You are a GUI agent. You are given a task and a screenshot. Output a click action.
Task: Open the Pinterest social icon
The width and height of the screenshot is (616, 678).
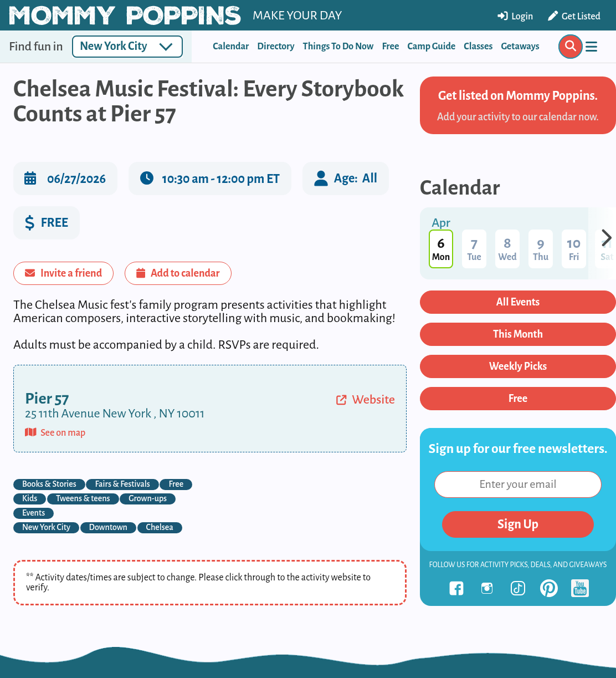coord(549,588)
